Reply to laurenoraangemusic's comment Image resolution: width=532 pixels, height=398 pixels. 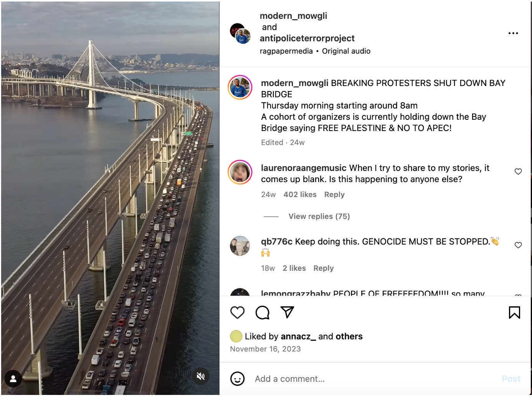coord(334,195)
